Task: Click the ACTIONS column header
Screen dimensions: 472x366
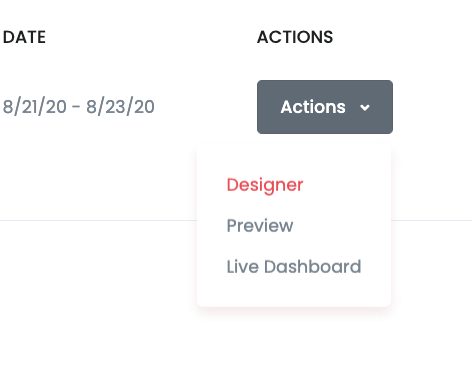Action: (295, 37)
